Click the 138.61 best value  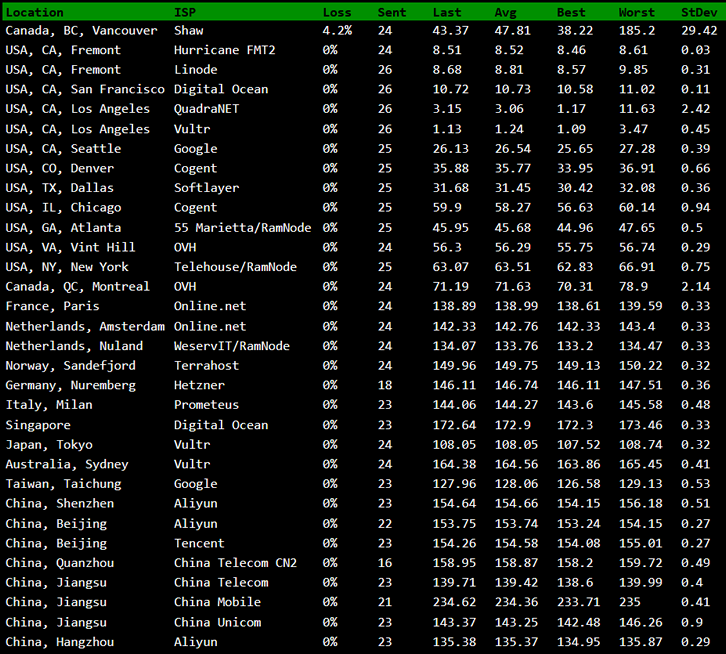578,306
